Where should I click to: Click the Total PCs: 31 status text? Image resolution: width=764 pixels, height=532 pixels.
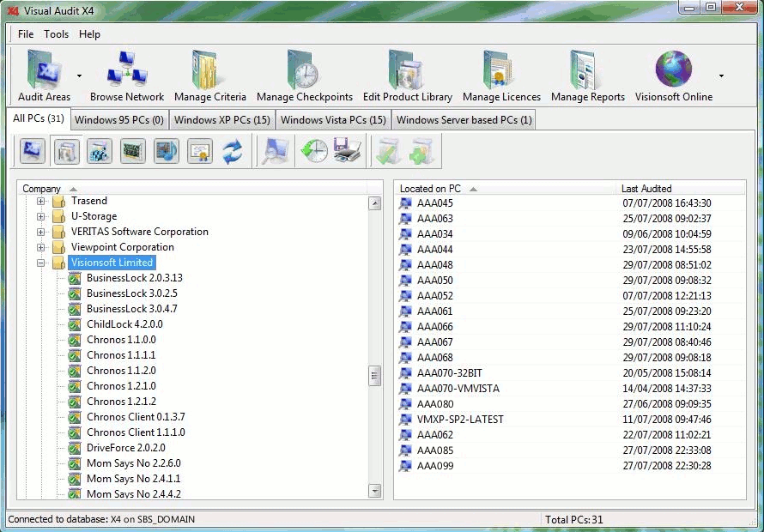point(574,520)
